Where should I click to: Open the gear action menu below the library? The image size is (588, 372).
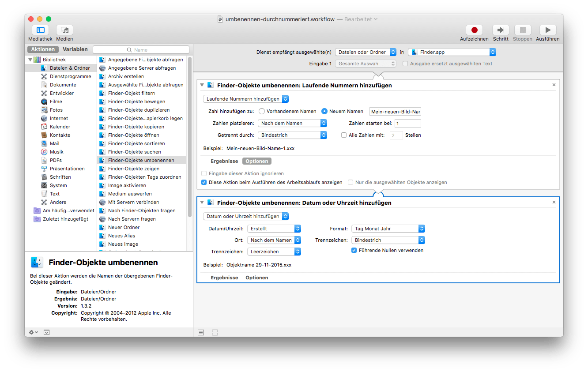point(34,332)
